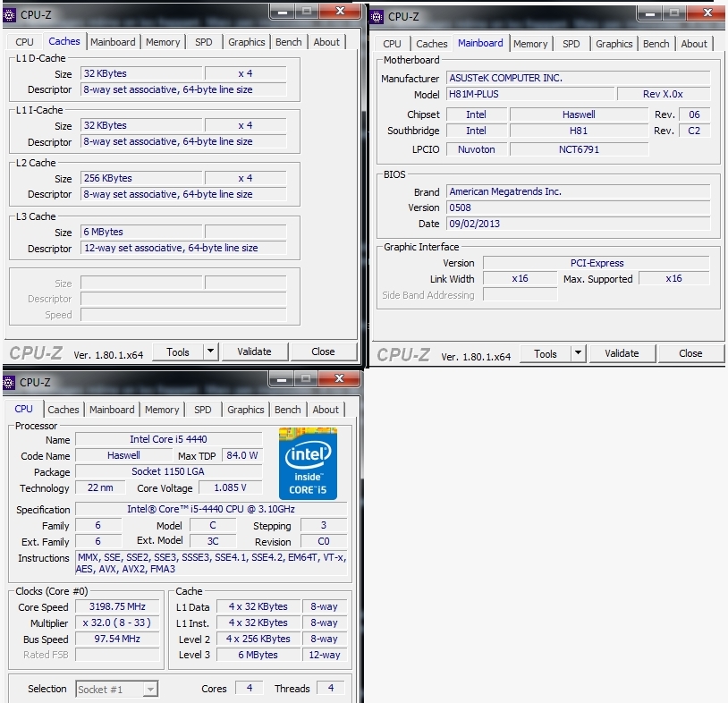Click multiplier value "x 32.0 ( 8 - 33 )"

click(117, 623)
